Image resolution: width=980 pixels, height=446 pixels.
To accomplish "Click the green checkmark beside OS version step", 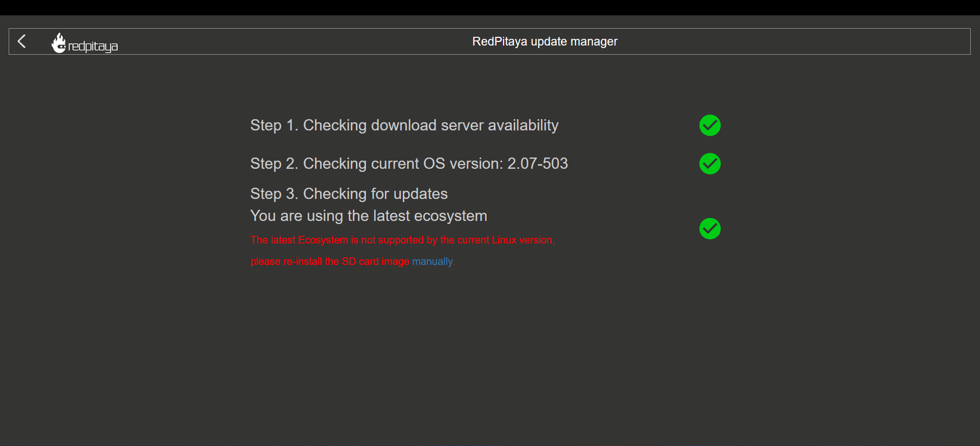I will tap(710, 164).
